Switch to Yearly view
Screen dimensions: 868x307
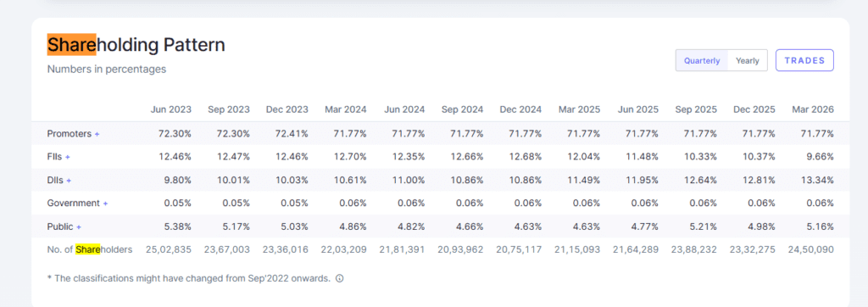pos(748,60)
